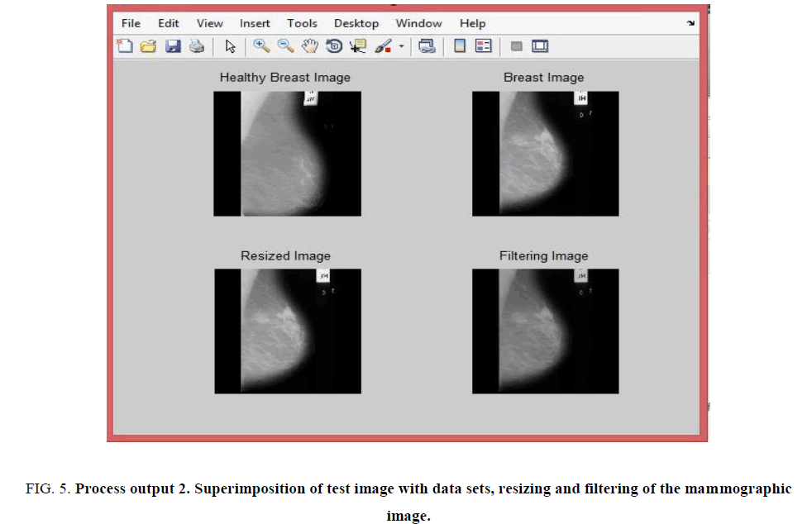This screenshot has height=524, width=812.
Task: Select the Data Cursor tool
Action: click(x=358, y=46)
